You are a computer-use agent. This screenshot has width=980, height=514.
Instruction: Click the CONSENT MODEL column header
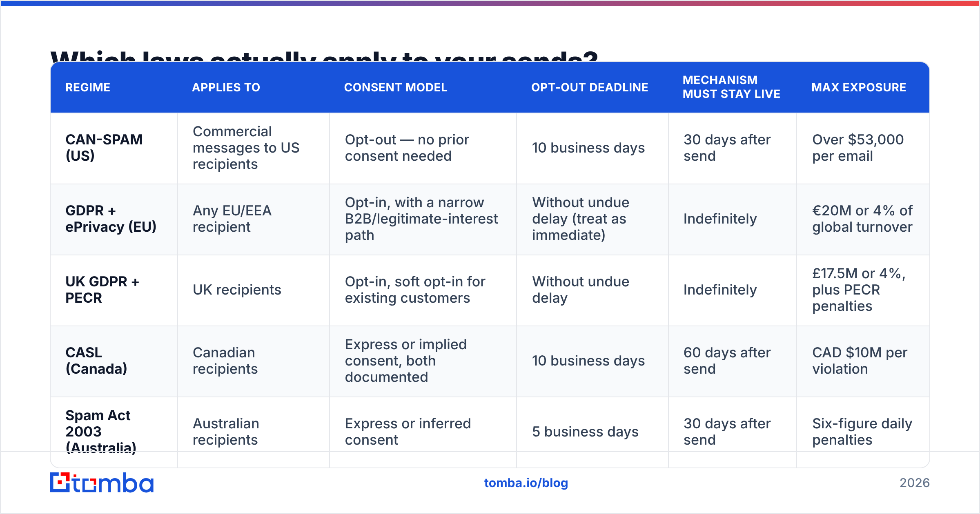click(x=396, y=87)
